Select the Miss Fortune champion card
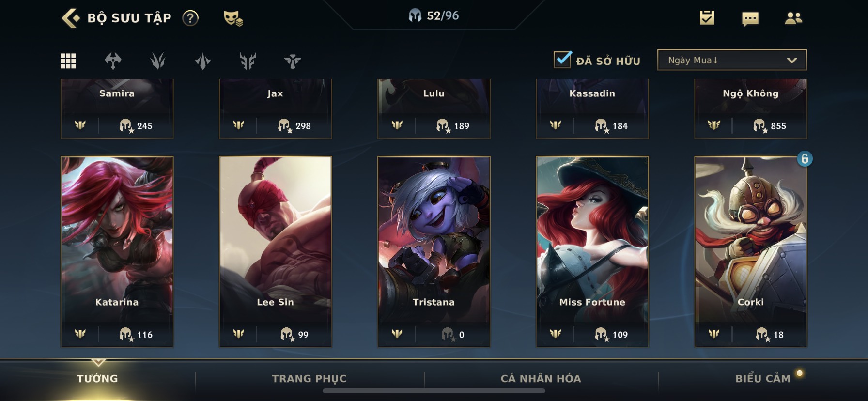868x401 pixels. (x=592, y=251)
